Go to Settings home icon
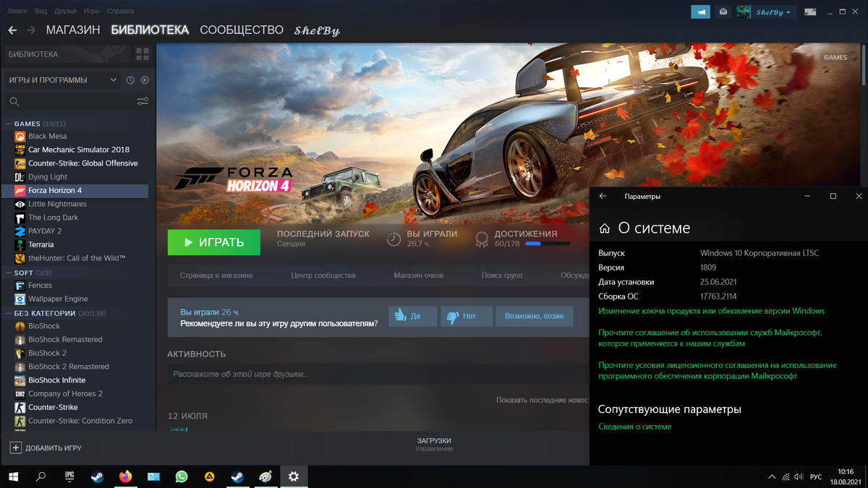This screenshot has width=868, height=488. [x=605, y=228]
